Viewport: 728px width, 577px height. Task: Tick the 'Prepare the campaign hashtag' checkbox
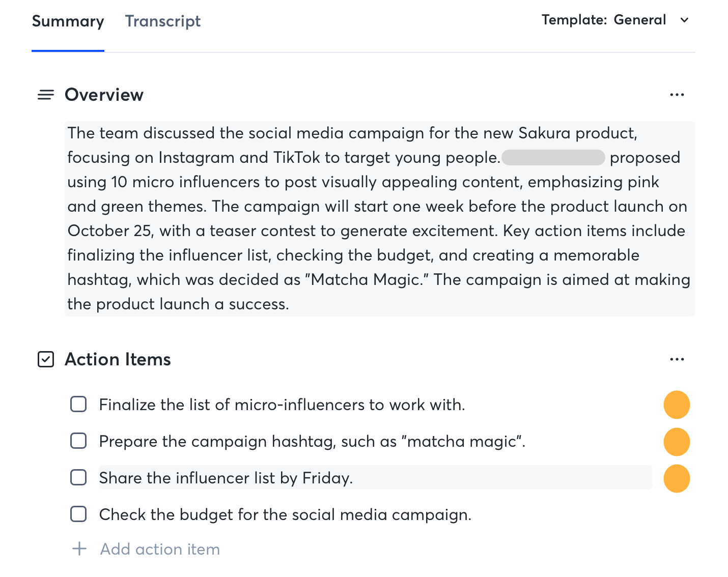(78, 441)
